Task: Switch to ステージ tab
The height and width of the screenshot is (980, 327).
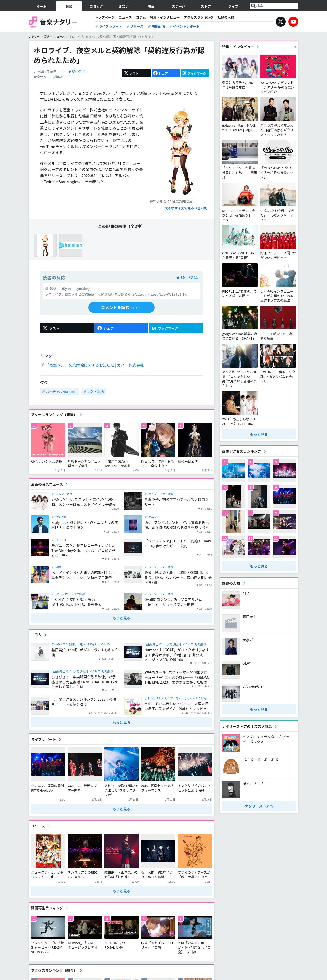Action: pos(179,6)
